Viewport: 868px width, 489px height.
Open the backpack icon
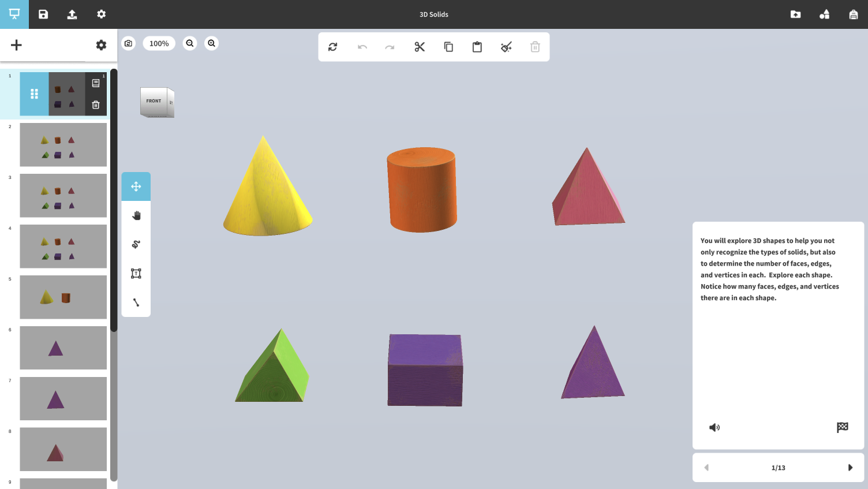[854, 14]
